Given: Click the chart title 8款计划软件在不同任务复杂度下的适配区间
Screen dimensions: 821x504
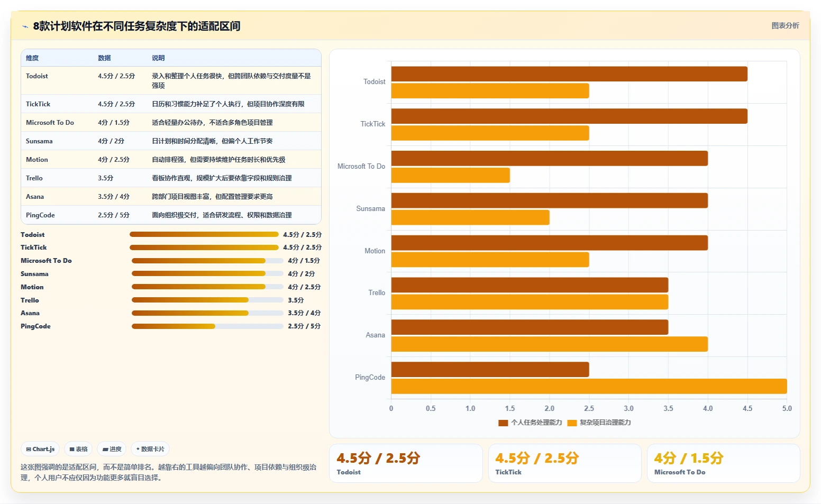Looking at the screenshot, I should pyautogui.click(x=136, y=26).
